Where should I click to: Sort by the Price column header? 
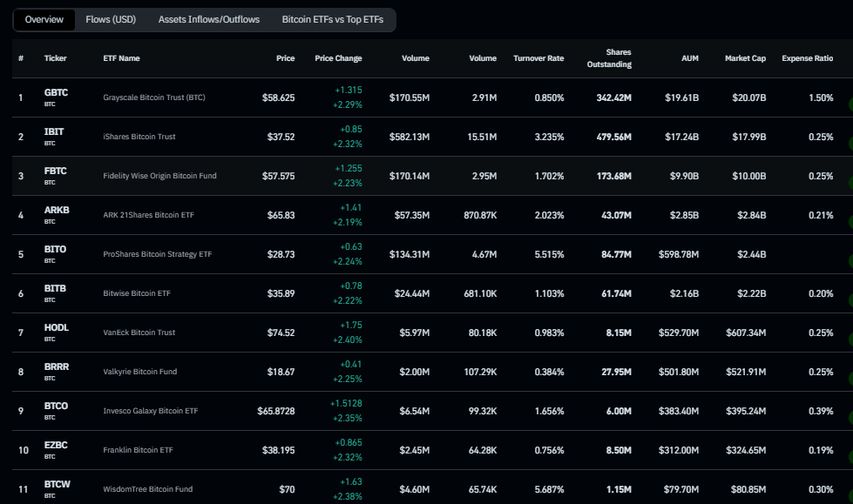[285, 58]
